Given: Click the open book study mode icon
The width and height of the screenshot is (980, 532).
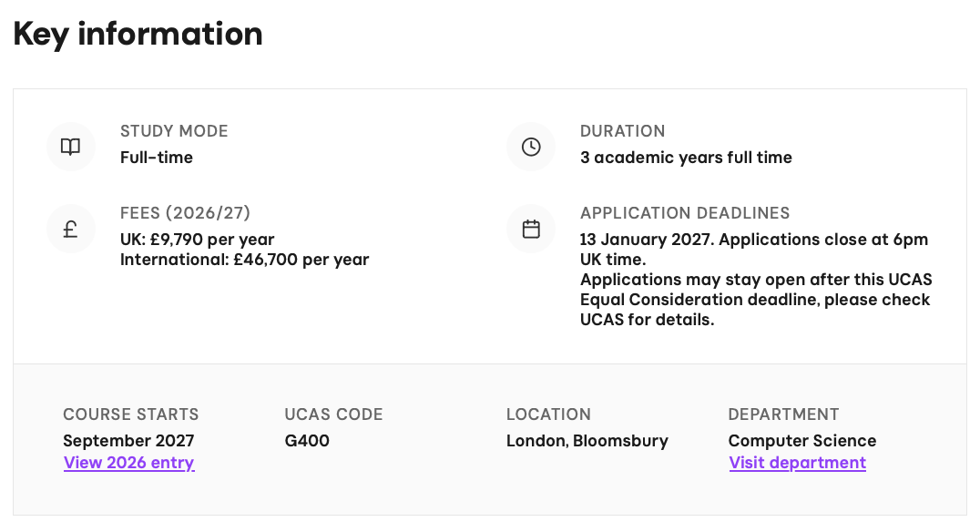Looking at the screenshot, I should pos(70,147).
